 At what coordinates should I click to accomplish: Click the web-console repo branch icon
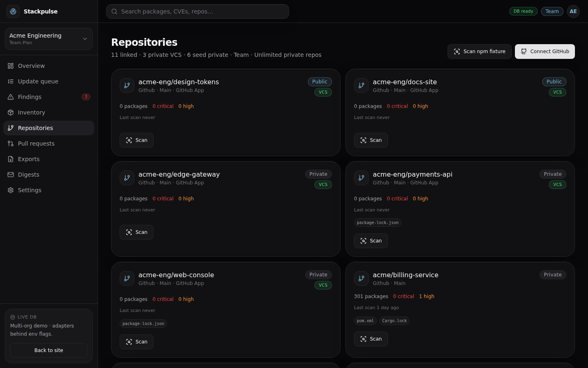click(127, 278)
